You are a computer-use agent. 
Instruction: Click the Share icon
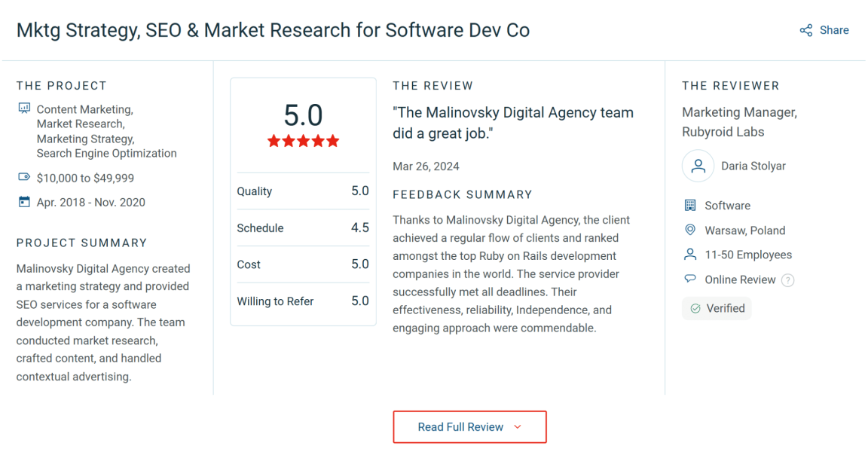(806, 30)
